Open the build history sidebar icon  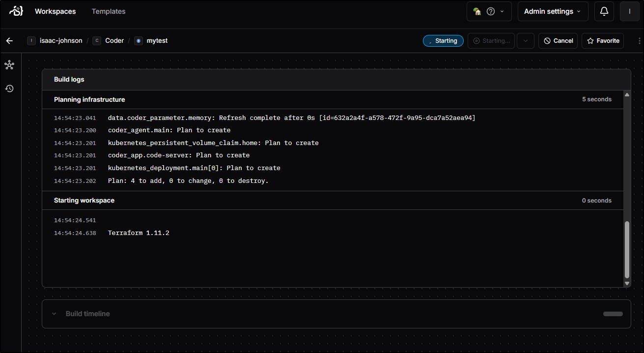[9, 88]
